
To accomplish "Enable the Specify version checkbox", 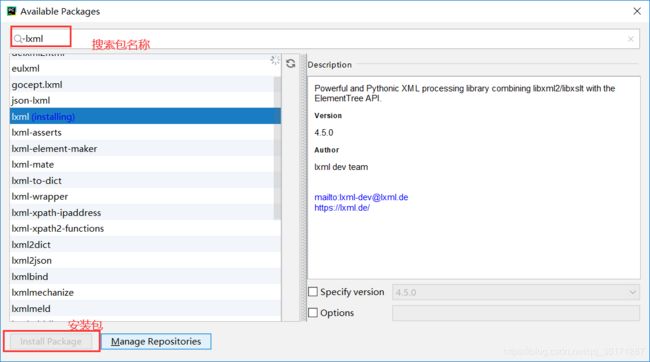I will (x=313, y=292).
